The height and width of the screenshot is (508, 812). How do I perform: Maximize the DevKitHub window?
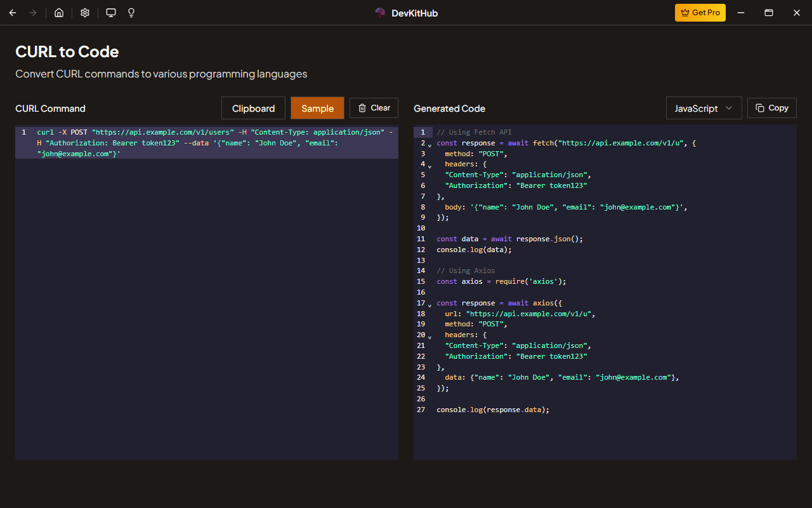tap(769, 13)
